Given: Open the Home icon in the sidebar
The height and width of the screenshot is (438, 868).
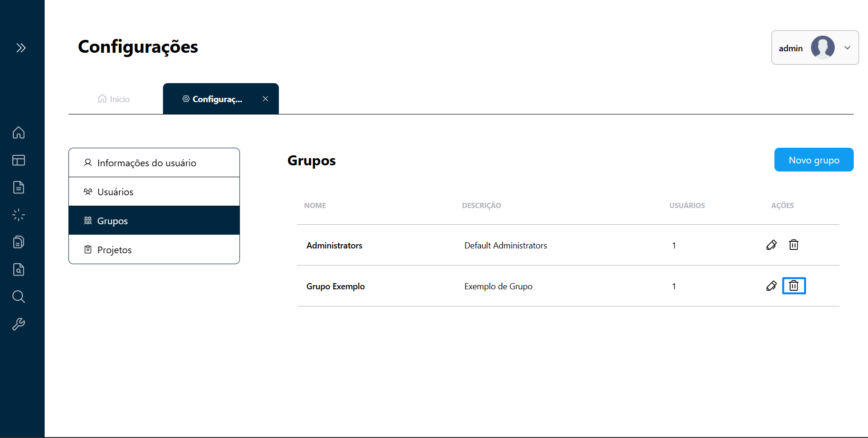Looking at the screenshot, I should 19,133.
